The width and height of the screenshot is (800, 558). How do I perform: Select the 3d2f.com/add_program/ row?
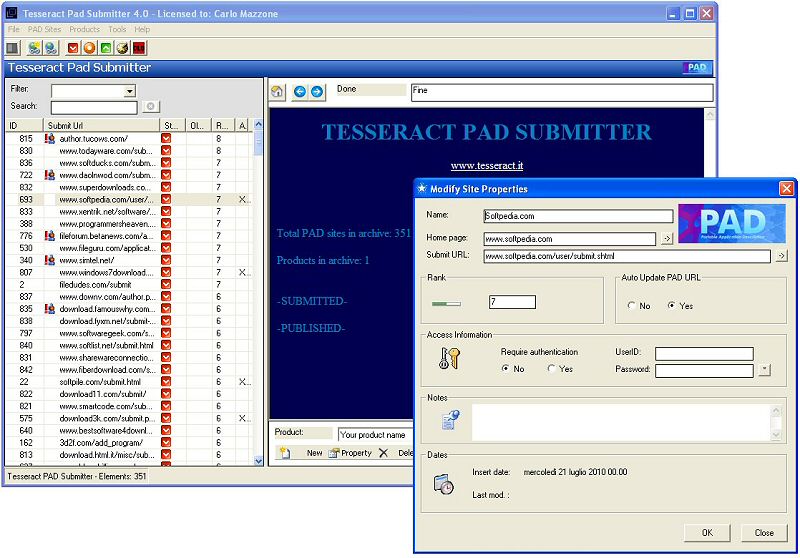click(129, 442)
